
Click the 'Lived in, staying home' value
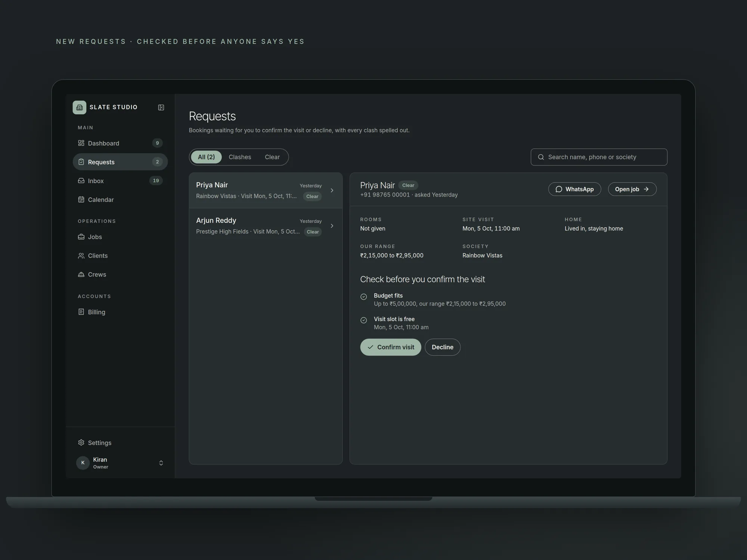click(x=593, y=228)
